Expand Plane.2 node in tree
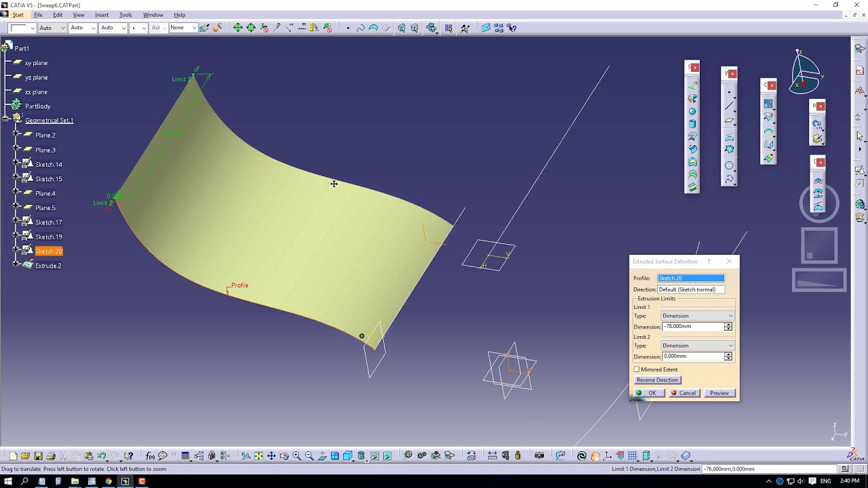Viewport: 868px width, 488px height. pyautogui.click(x=16, y=135)
